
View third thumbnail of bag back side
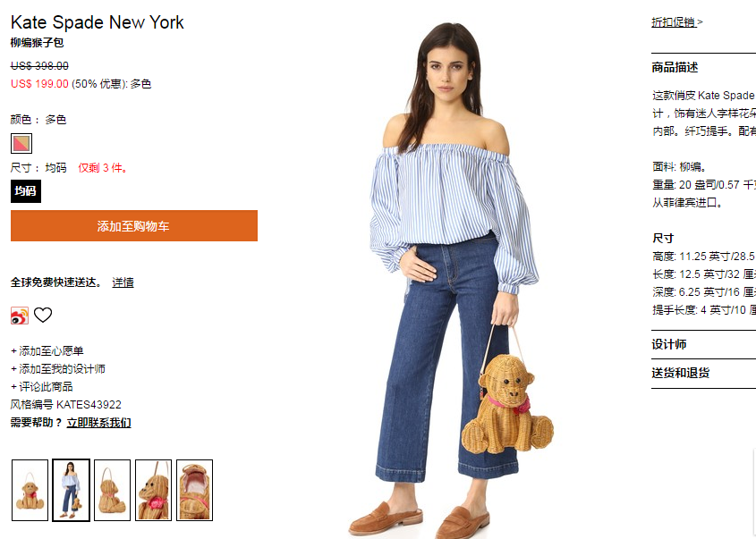[113, 490]
